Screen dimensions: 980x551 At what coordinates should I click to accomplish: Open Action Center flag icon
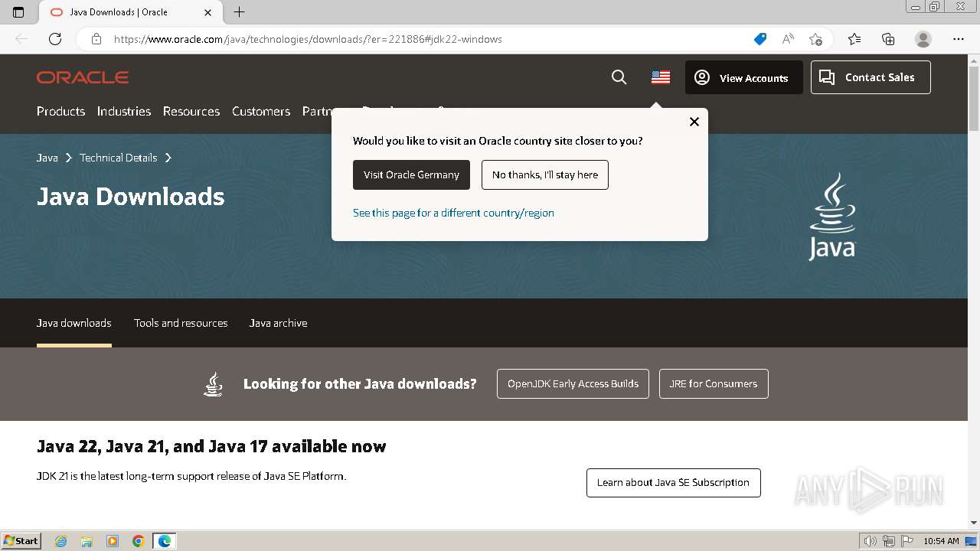coord(907,541)
